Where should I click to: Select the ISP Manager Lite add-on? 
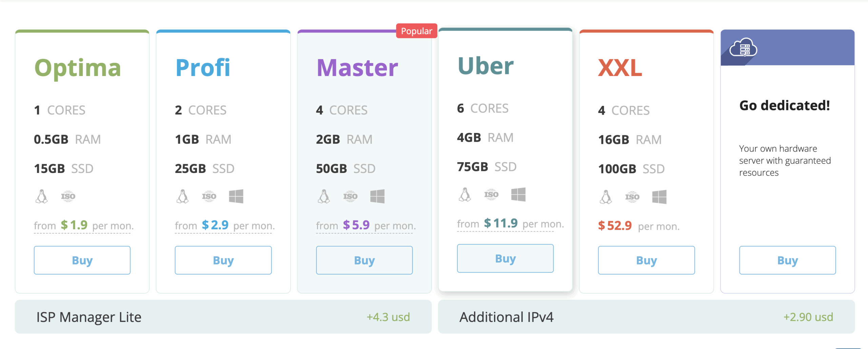tap(223, 317)
